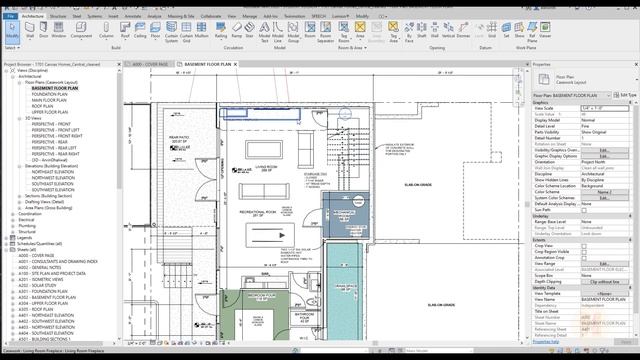This screenshot has width=640, height=360.
Task: Select the Ramp tool
Action: point(237,31)
